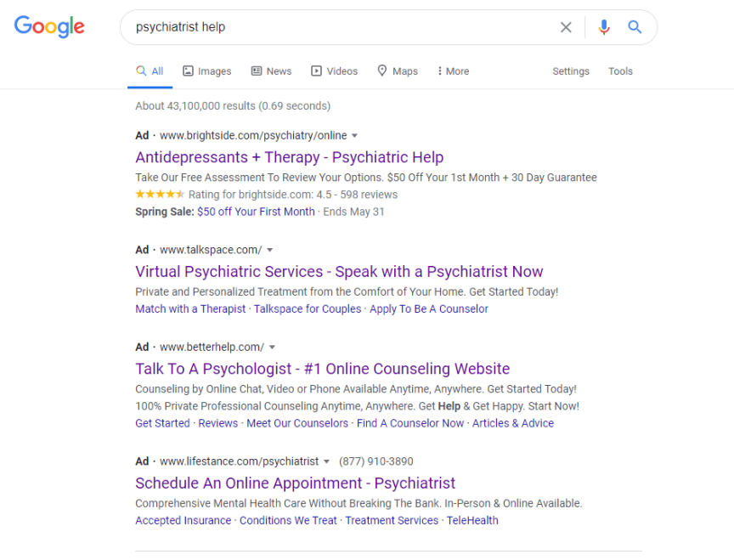Expand brightside.com ad URL dropdown arrow
This screenshot has height=560, width=734.
point(354,136)
